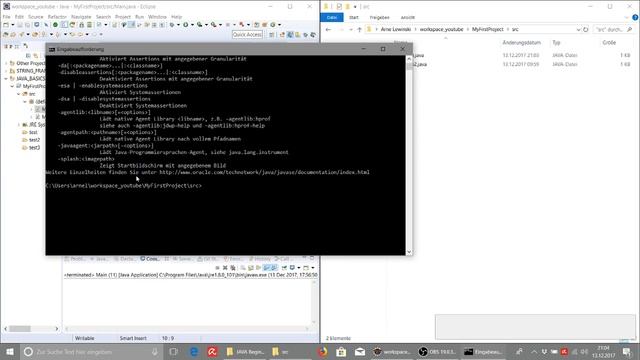Expand the Other Projects working set
This screenshot has width=640, height=360.
click(x=6, y=63)
